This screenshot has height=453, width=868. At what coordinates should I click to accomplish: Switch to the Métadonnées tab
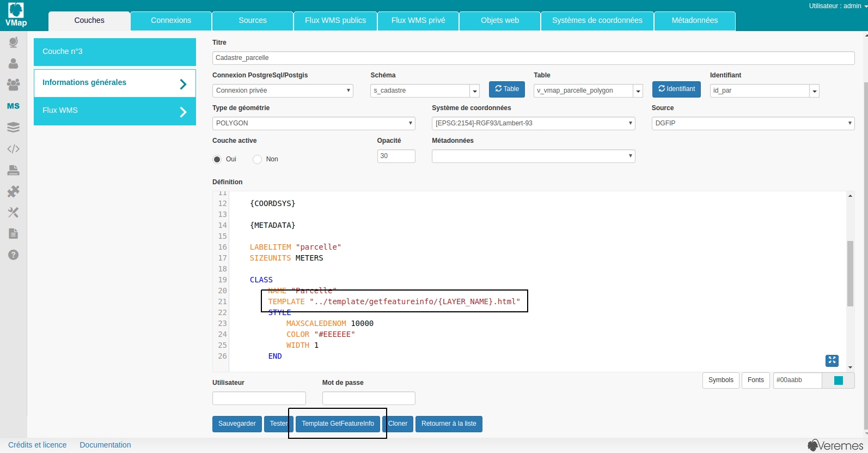pyautogui.click(x=695, y=21)
